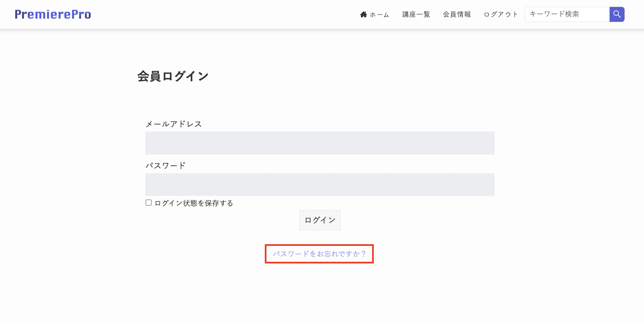Focus the パスワード entry box
The width and height of the screenshot is (644, 324).
(x=320, y=184)
